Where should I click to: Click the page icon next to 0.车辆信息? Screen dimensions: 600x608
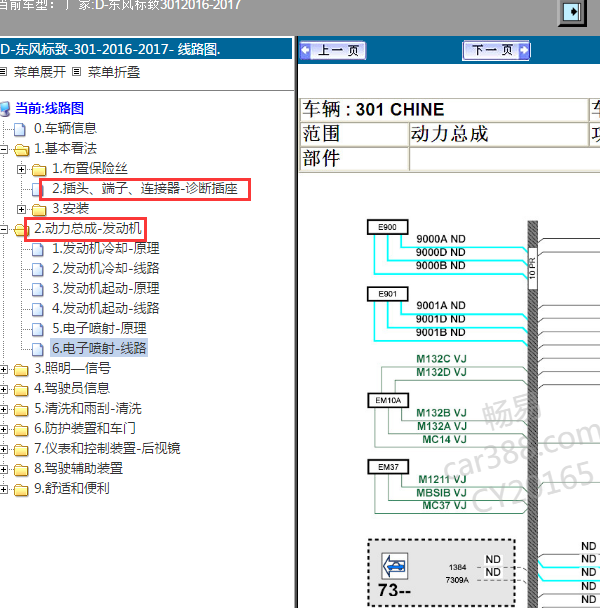[20, 129]
